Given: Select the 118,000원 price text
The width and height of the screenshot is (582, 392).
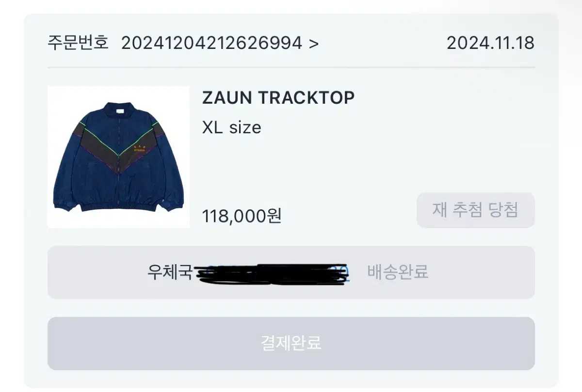Looking at the screenshot, I should 242,216.
